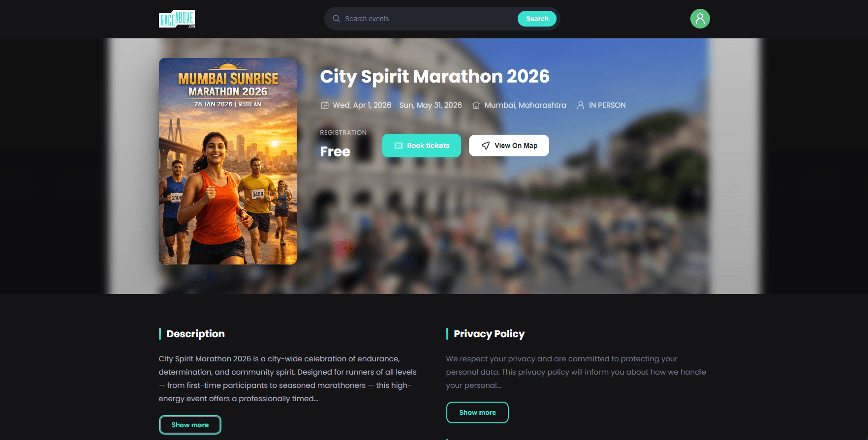Click the home icon next to Mumbai, Maharashtra
Viewport: 868px width, 440px height.
coord(476,105)
